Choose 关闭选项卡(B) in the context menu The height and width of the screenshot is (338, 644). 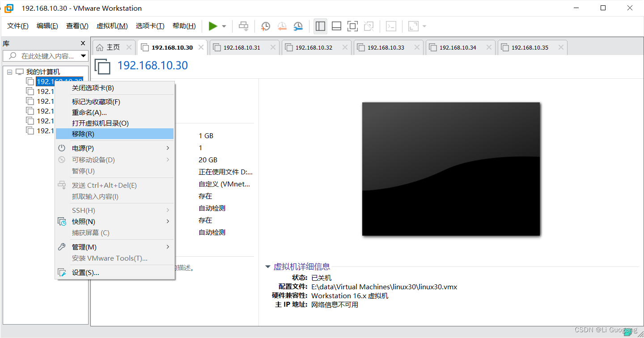[x=114, y=88]
